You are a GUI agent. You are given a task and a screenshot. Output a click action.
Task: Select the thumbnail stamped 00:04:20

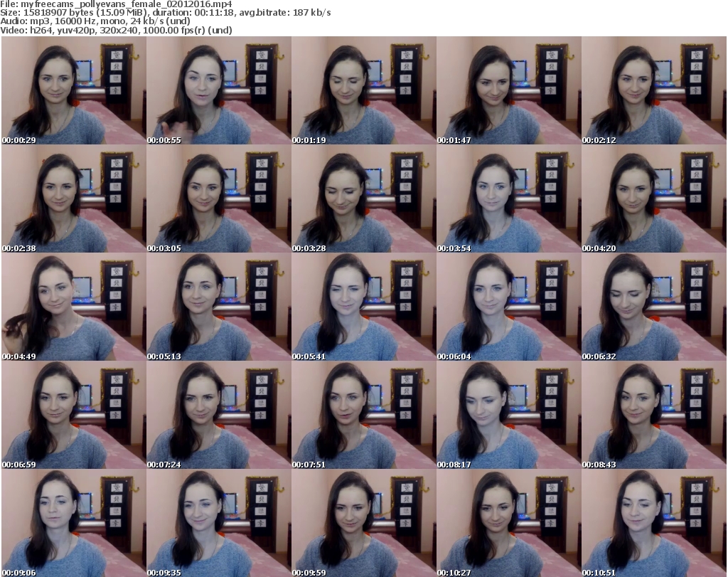pyautogui.click(x=654, y=198)
